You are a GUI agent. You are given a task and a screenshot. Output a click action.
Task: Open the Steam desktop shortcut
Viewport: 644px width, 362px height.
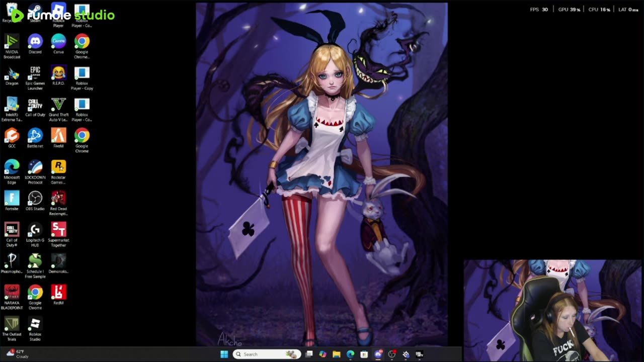click(x=35, y=13)
